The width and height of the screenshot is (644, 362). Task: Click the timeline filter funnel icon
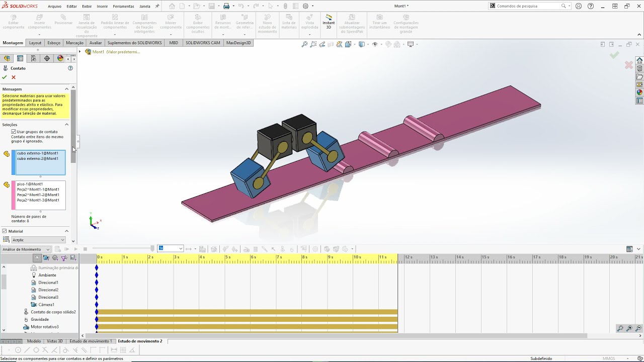coord(37,258)
